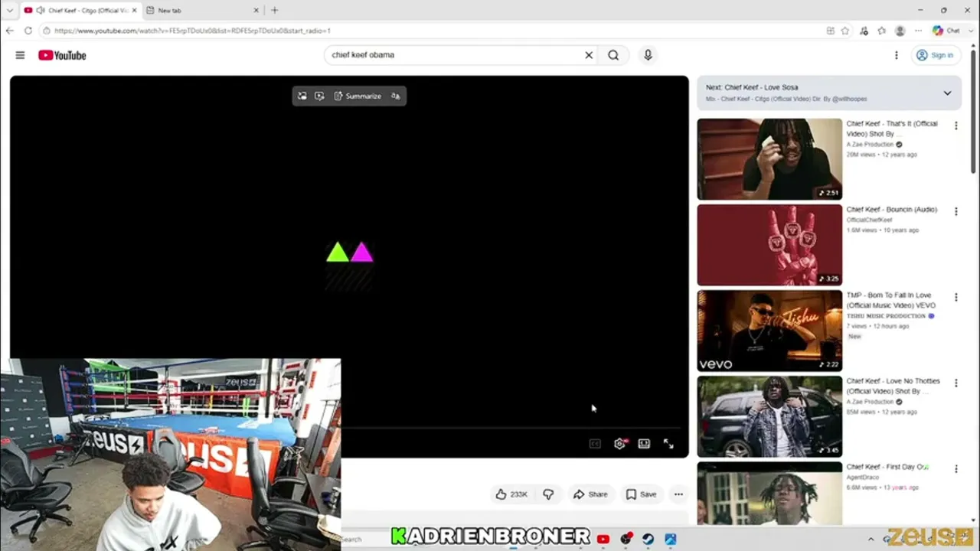Viewport: 980px width, 551px height.
Task: Open the favorites collection icon
Action: point(882,31)
